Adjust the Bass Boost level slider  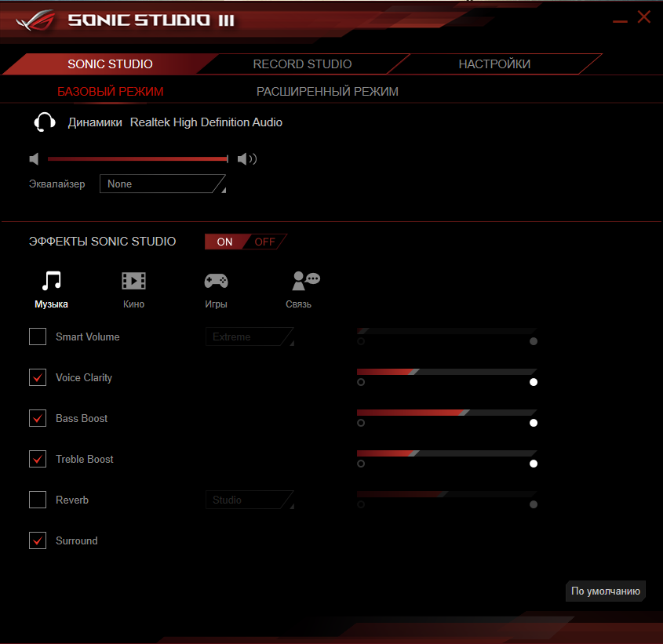pyautogui.click(x=447, y=413)
